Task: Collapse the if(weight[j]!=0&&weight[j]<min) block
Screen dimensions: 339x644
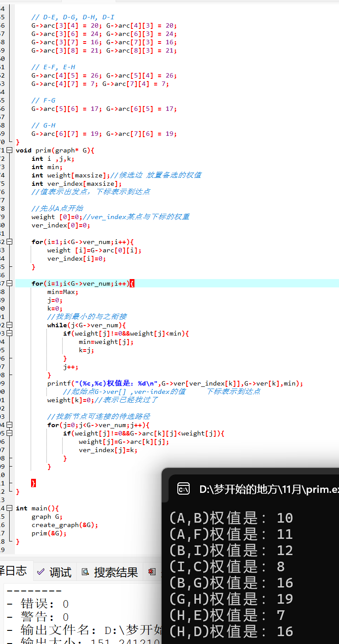Action: point(9,333)
